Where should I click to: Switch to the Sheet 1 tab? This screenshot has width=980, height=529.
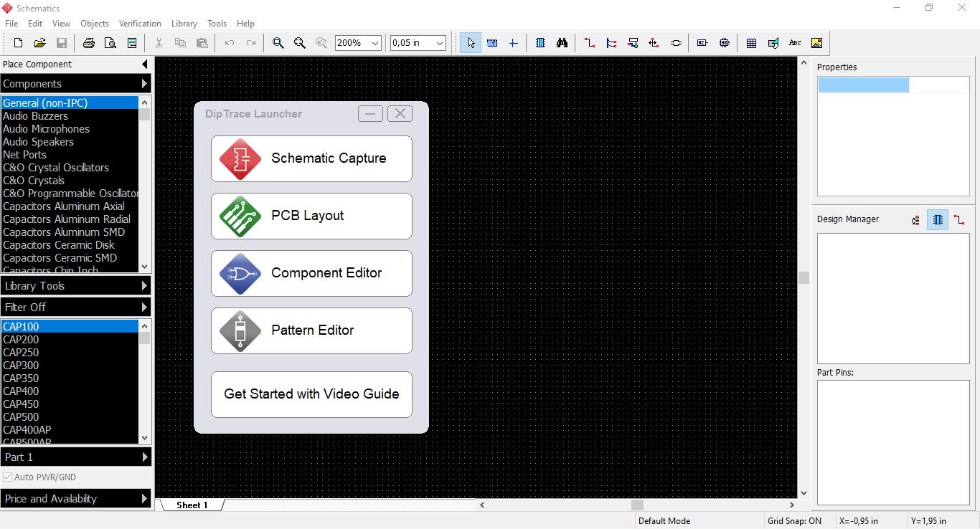click(192, 505)
